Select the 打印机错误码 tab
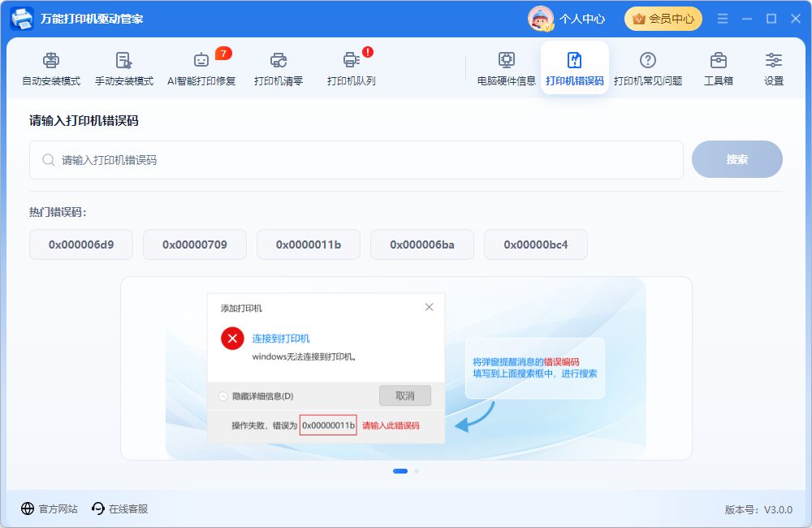This screenshot has height=528, width=812. pos(575,68)
